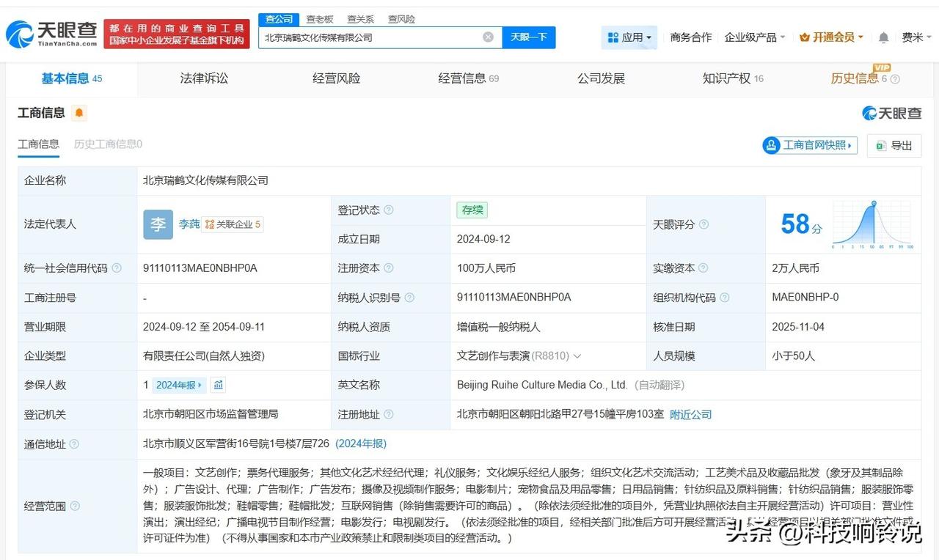Image resolution: width=939 pixels, height=560 pixels.
Task: Click the 营业期限 value 2024-09-12 至 2054-09-11
Action: pyautogui.click(x=204, y=327)
